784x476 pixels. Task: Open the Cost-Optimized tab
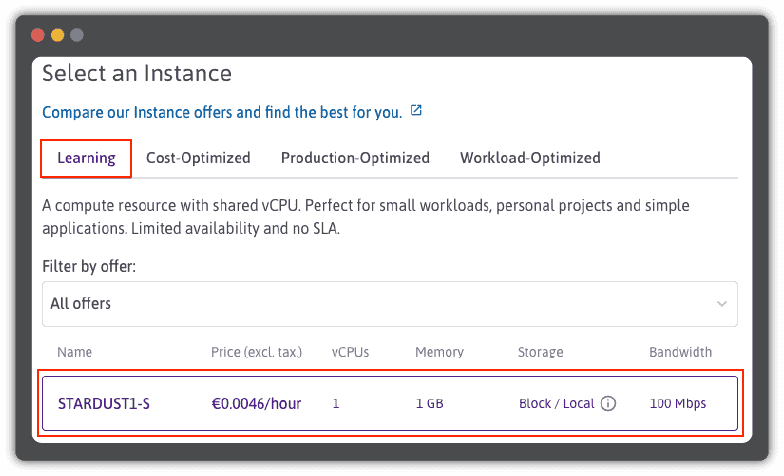point(198,158)
